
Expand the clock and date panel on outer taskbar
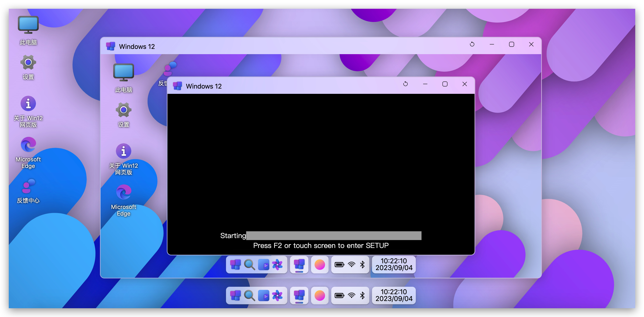point(394,296)
